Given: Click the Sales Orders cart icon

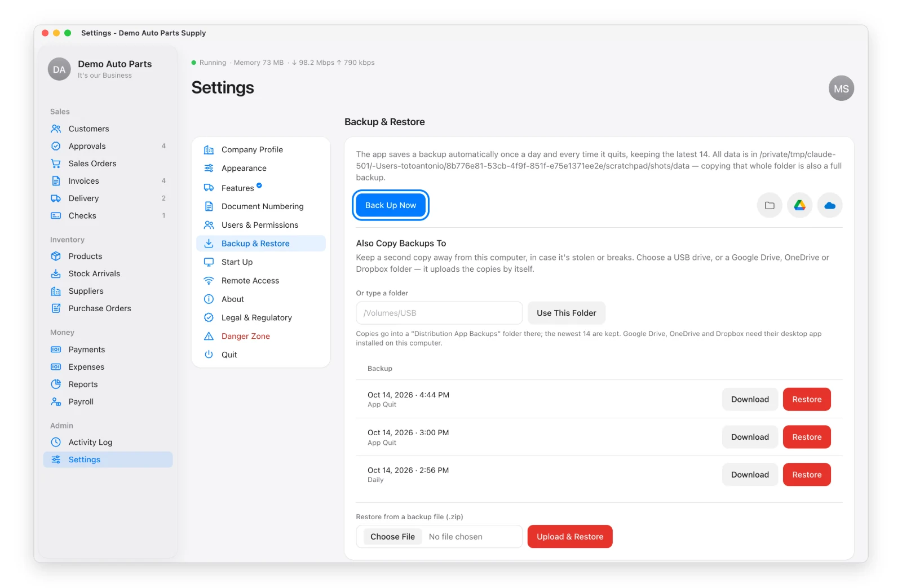Looking at the screenshot, I should pos(56,163).
